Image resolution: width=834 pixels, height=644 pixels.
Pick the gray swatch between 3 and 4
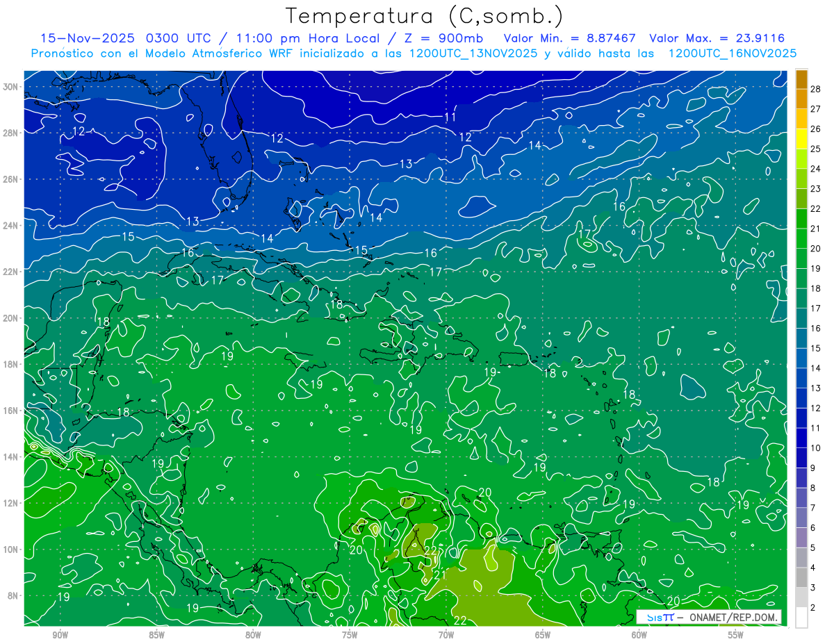pyautogui.click(x=801, y=577)
